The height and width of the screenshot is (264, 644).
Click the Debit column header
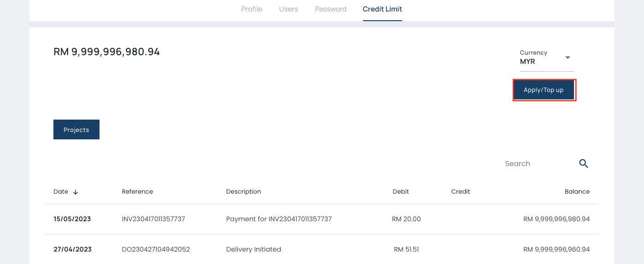401,192
